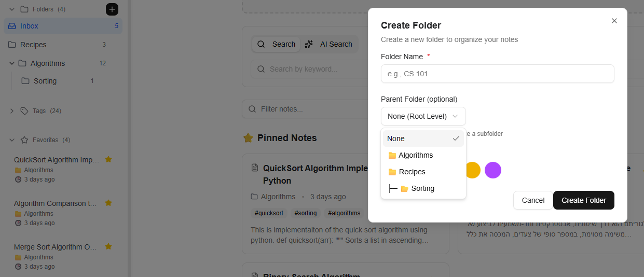Screen dimensions: 644x277
Task: Switch to the Search tab
Action: (276, 44)
